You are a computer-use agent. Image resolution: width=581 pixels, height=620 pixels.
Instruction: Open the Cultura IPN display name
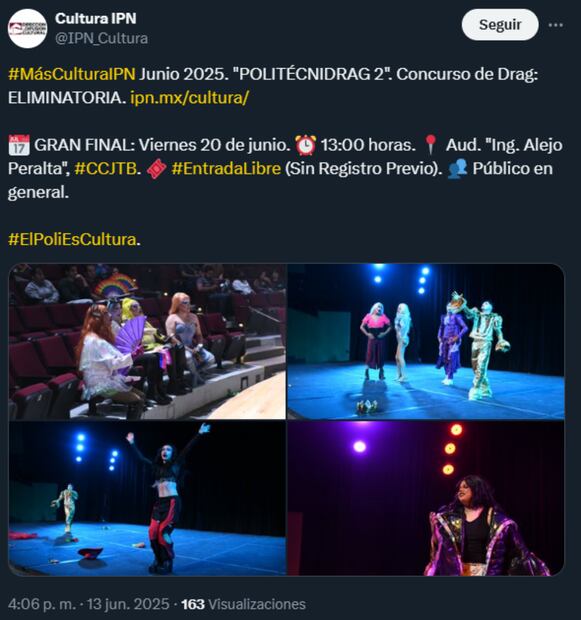(96, 19)
